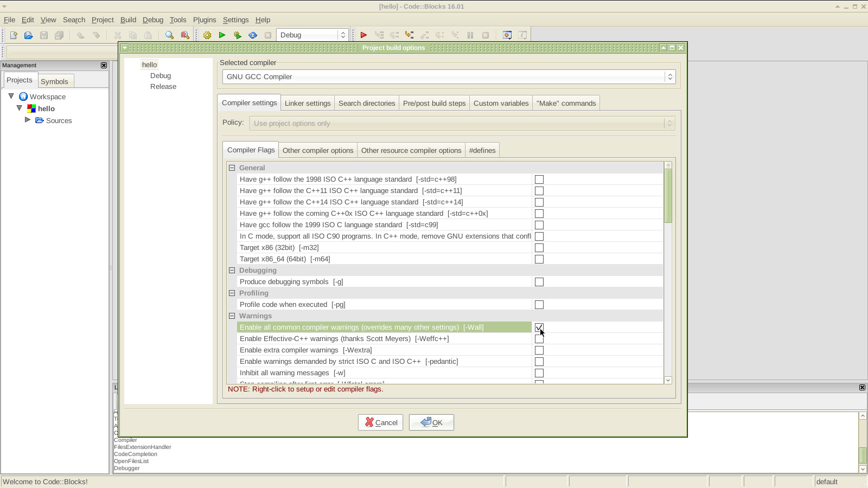
Task: Collapse the General flags category
Action: pos(232,168)
